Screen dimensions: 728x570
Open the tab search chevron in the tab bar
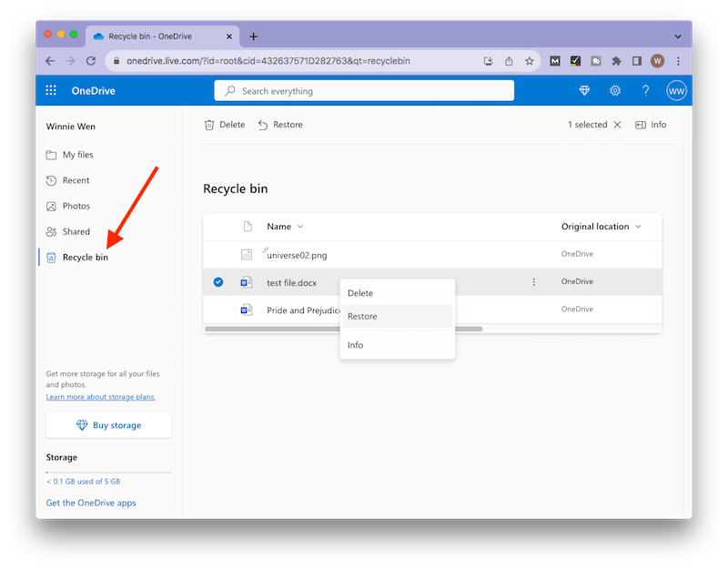coord(678,36)
